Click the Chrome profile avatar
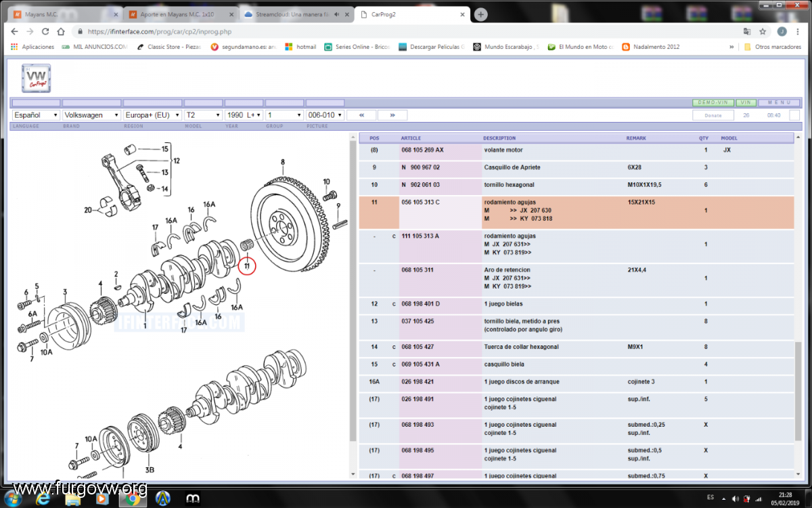Image resolution: width=812 pixels, height=508 pixels. (x=782, y=31)
